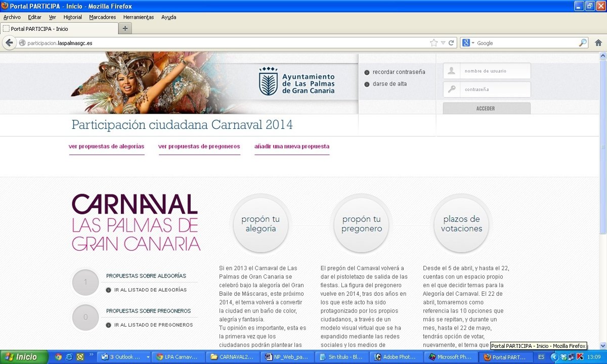Reload the page using the refresh icon
607x364 pixels.
[x=451, y=43]
